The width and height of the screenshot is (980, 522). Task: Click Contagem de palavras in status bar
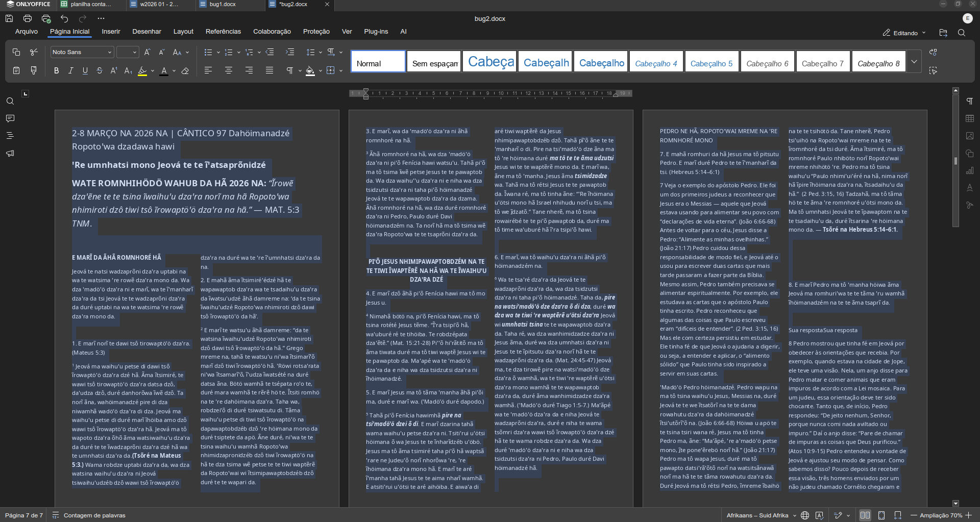tap(94, 515)
